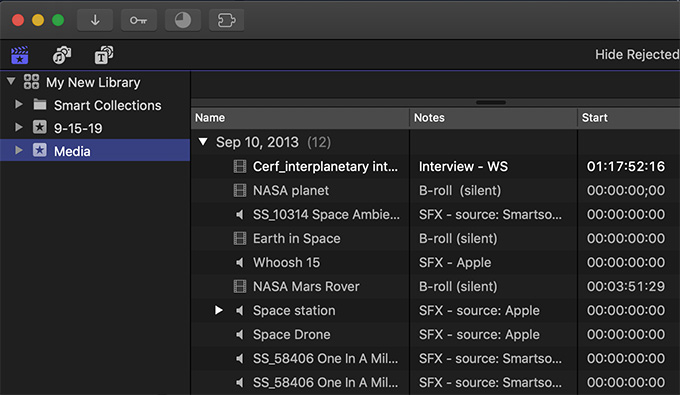Viewport: 680px width, 395px height.
Task: Select the SS_10314 Space Ambie... clip
Action: click(326, 214)
